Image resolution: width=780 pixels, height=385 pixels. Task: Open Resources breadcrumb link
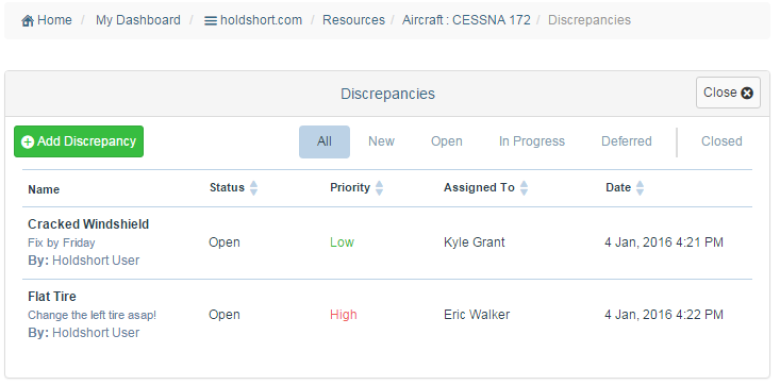point(354,20)
